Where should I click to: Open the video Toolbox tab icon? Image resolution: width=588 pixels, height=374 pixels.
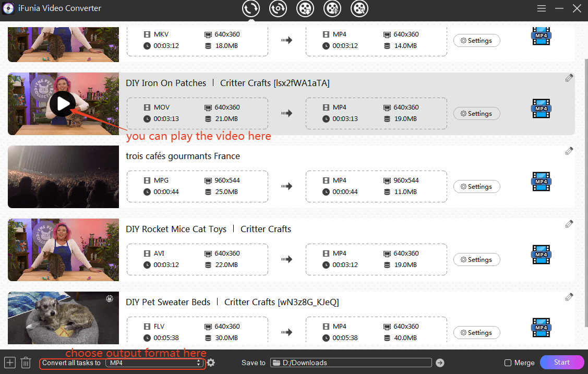coord(359,8)
